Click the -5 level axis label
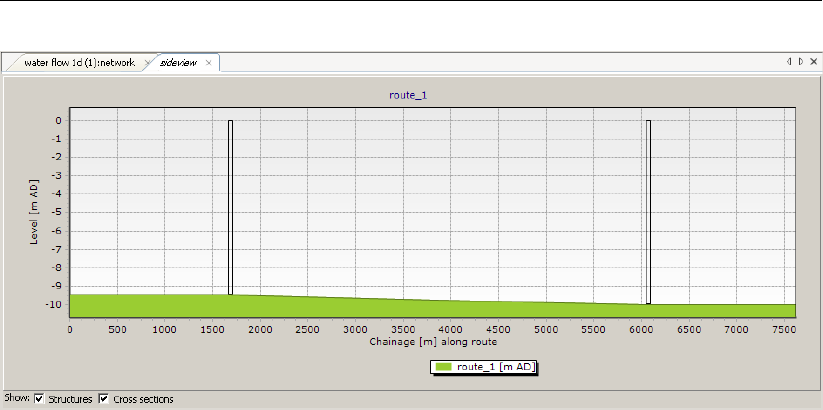The image size is (823, 410). (x=58, y=213)
